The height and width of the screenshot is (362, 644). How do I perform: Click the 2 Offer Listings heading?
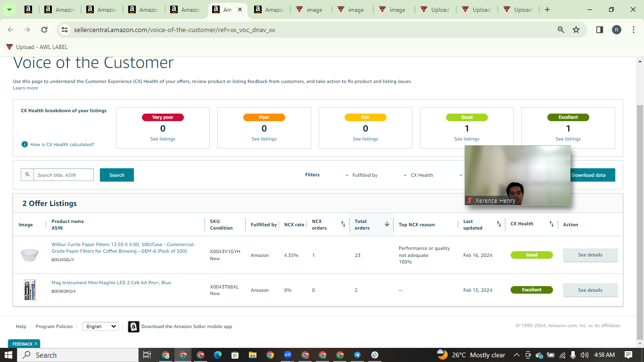(x=50, y=204)
